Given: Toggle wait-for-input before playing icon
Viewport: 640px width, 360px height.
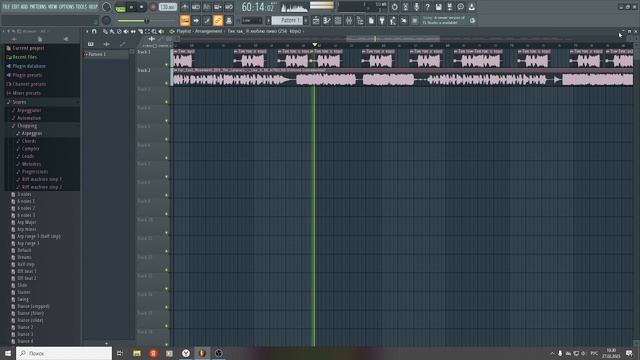Looking at the screenshot, I should pyautogui.click(x=196, y=7).
